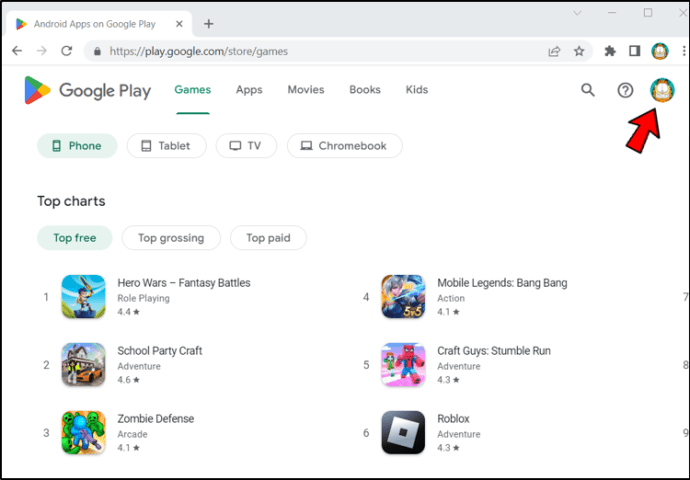Switch to the Kids tab

pos(417,90)
